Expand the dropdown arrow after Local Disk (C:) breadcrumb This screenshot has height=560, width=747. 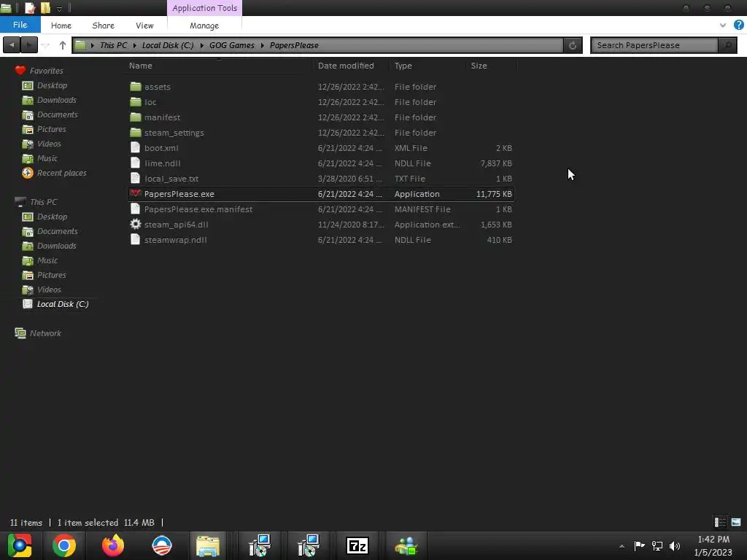pyautogui.click(x=202, y=45)
